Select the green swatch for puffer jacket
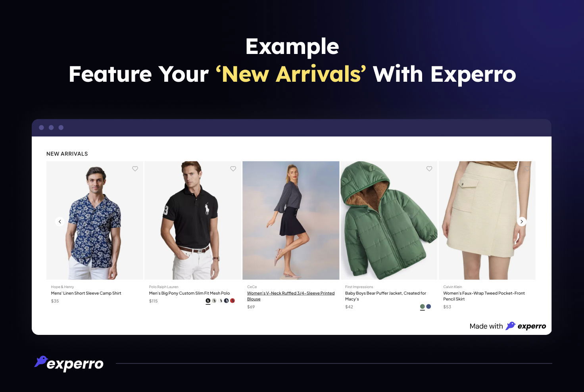 click(x=423, y=306)
